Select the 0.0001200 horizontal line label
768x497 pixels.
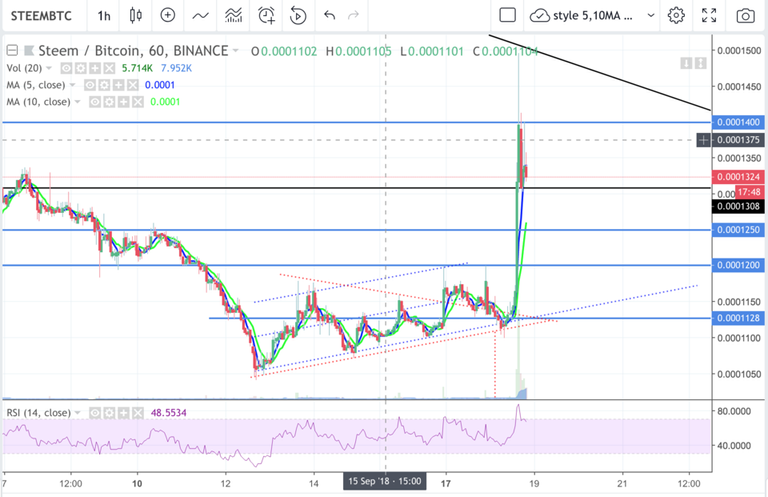pos(738,265)
